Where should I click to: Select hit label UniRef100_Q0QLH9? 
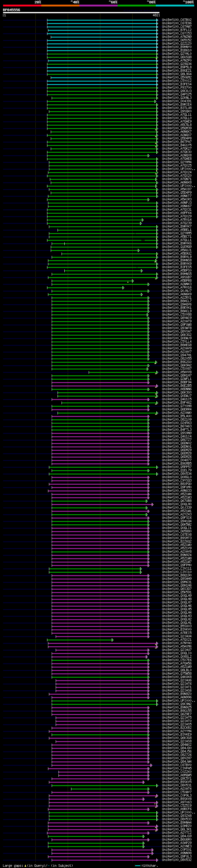(177, 595)
